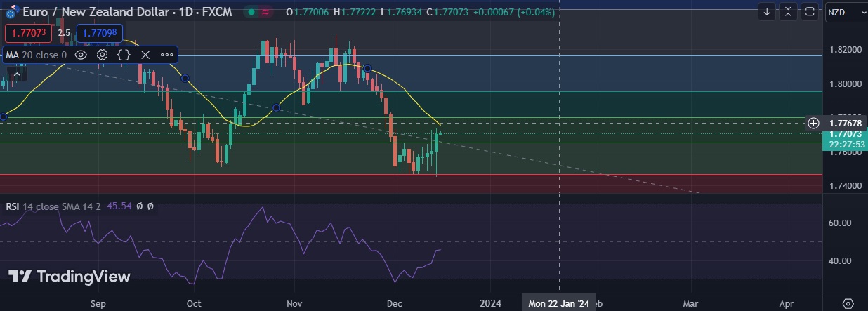
Task: Collapse the indicator legend with chevron
Action: coord(17,74)
